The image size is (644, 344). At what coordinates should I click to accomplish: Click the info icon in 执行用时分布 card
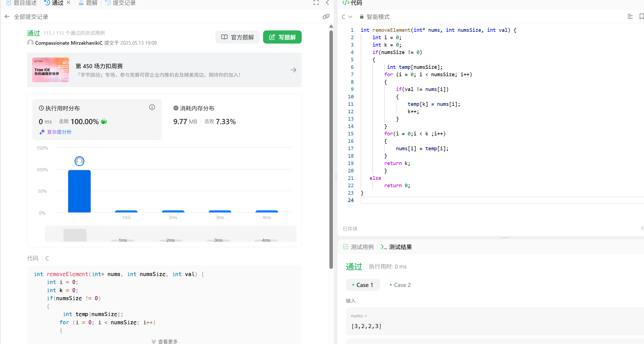[x=152, y=107]
